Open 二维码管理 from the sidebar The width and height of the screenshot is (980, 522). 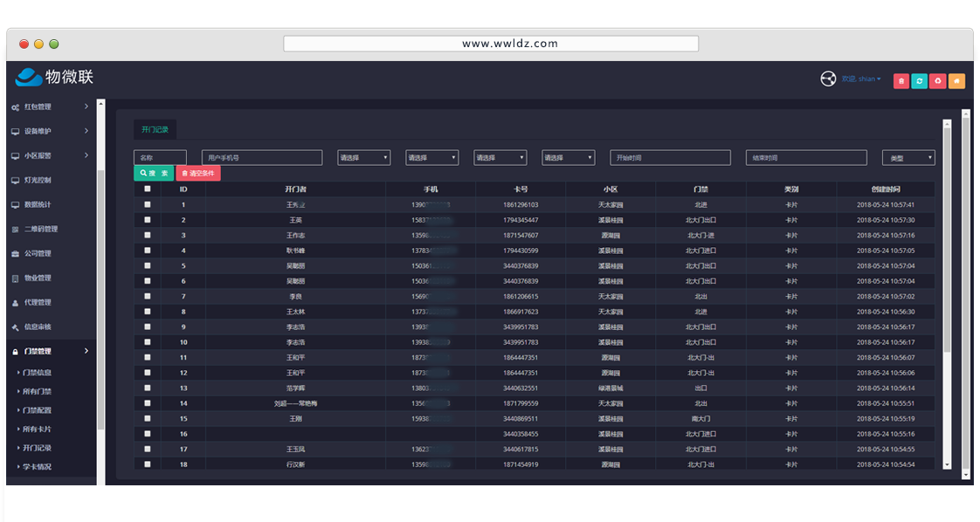[40, 230]
